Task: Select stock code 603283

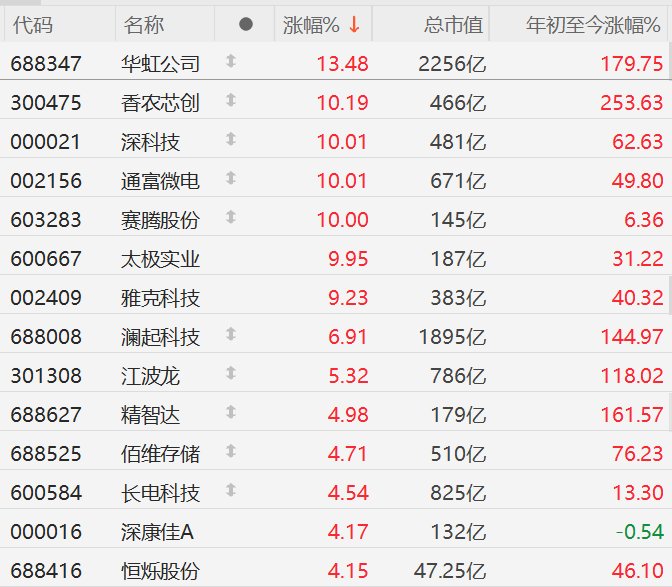Action: coord(46,220)
